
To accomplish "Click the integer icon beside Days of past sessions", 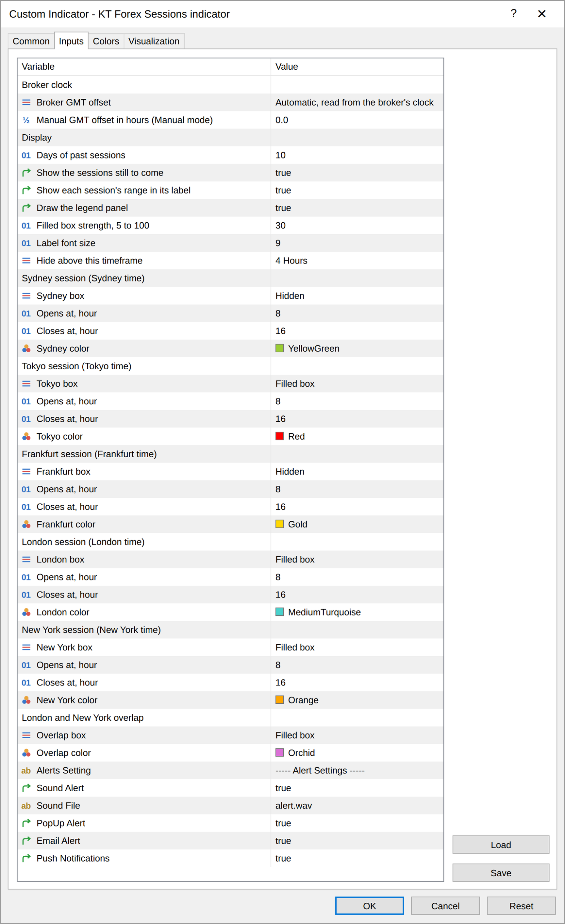I will coord(26,155).
